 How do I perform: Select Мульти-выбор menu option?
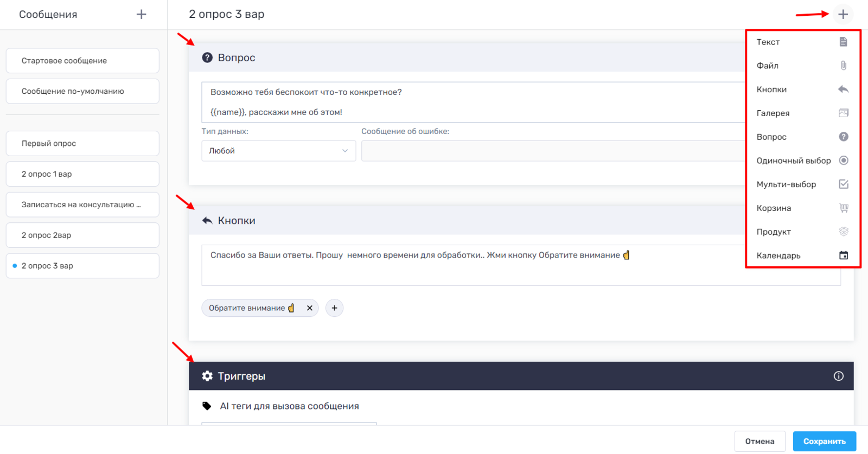(x=801, y=184)
